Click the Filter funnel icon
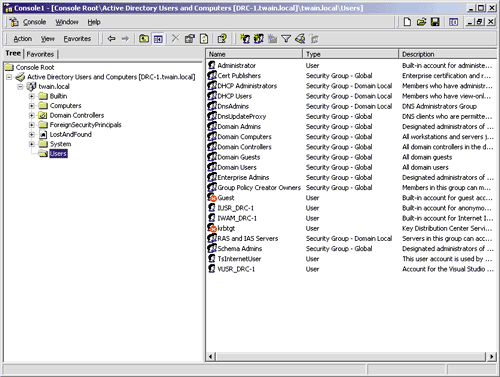Screen dimensions: 500x377 pyautogui.click(x=286, y=39)
